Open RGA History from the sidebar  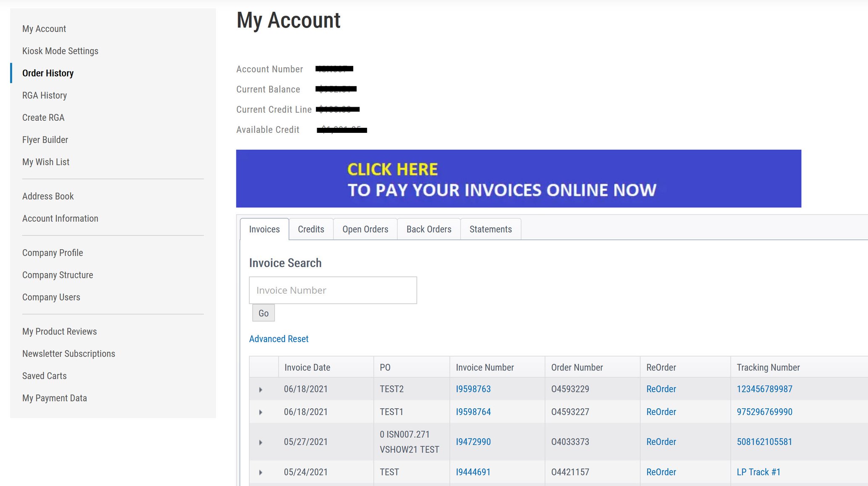point(44,95)
